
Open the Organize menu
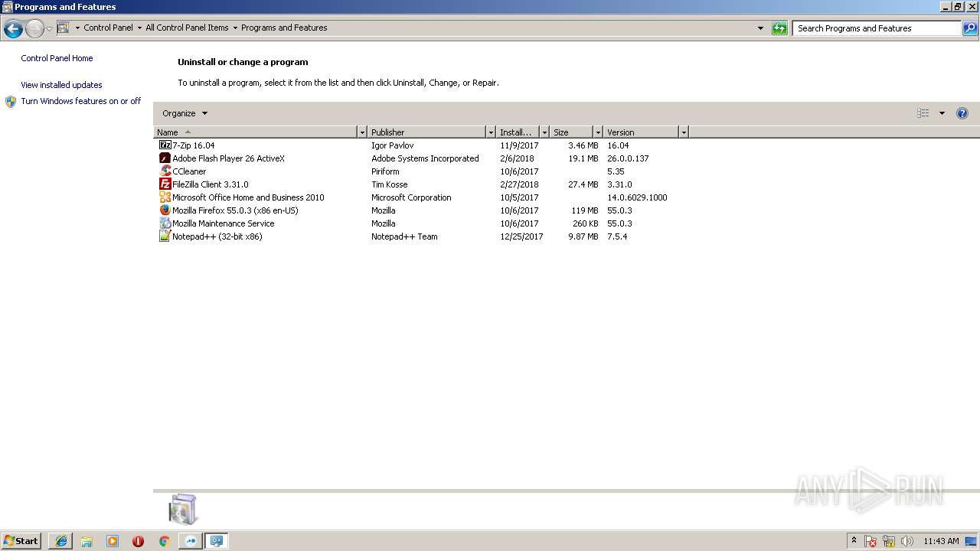185,113
